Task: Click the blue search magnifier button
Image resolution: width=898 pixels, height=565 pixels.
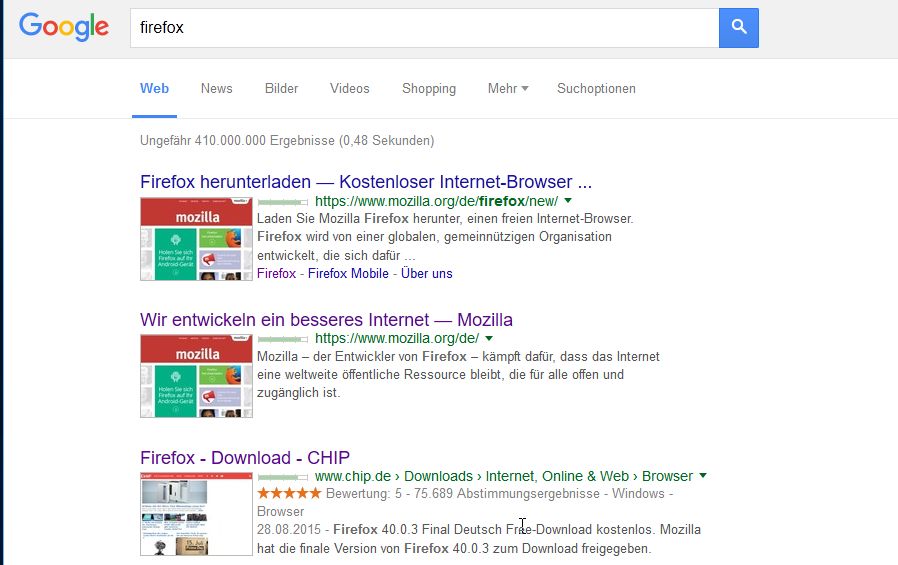Action: pyautogui.click(x=739, y=27)
